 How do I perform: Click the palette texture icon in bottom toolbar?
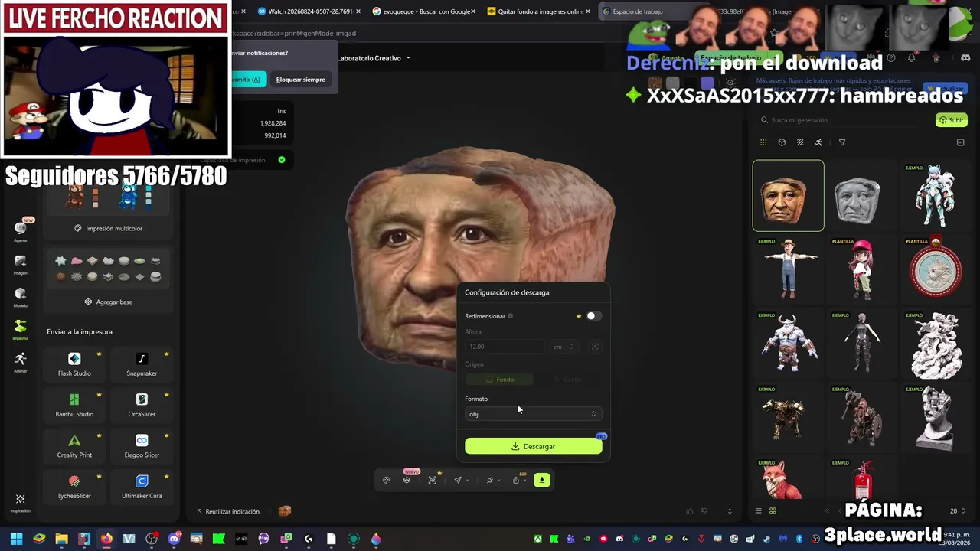pos(387,480)
